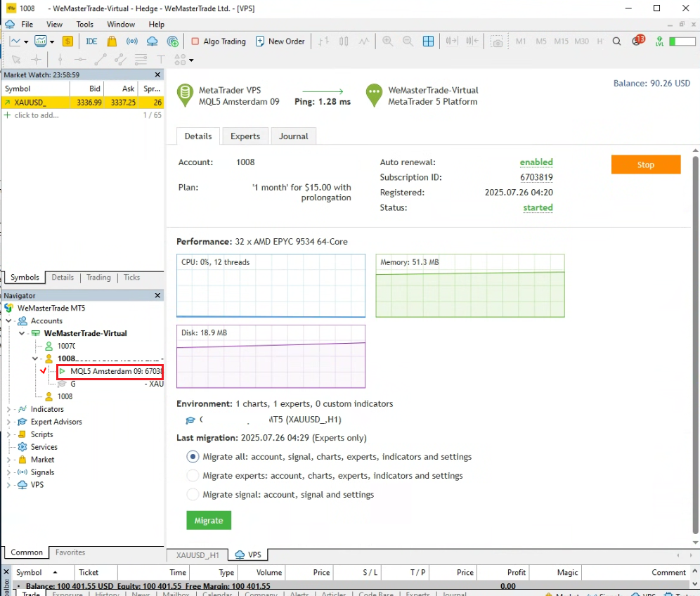Click the Subscription ID 6703819 link

pyautogui.click(x=536, y=177)
